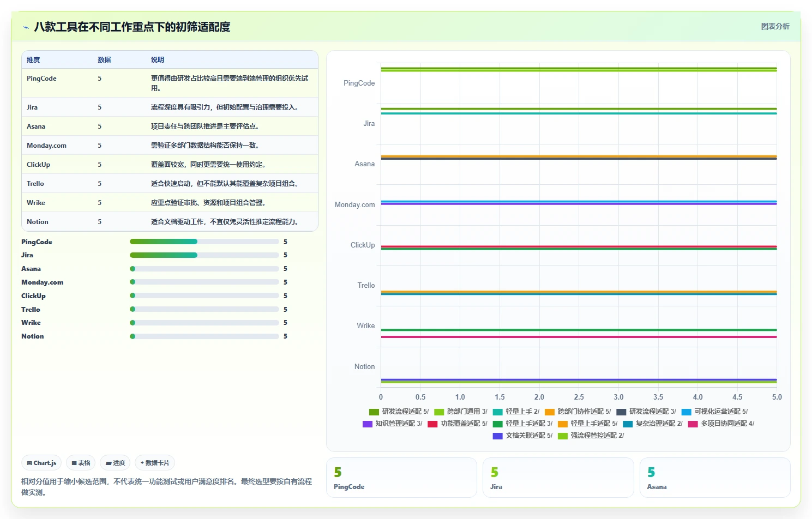Toggle the 跨部门协作适配 5/ legend series
812x519 pixels.
click(x=578, y=412)
